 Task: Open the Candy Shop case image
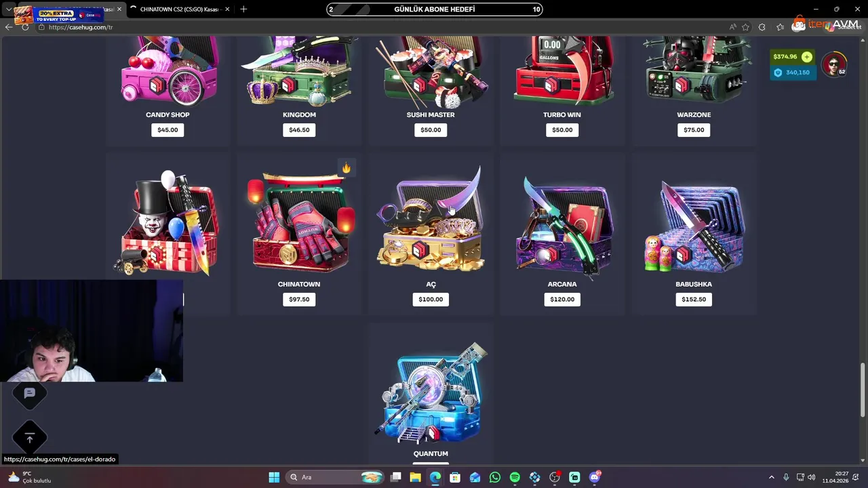(167, 70)
